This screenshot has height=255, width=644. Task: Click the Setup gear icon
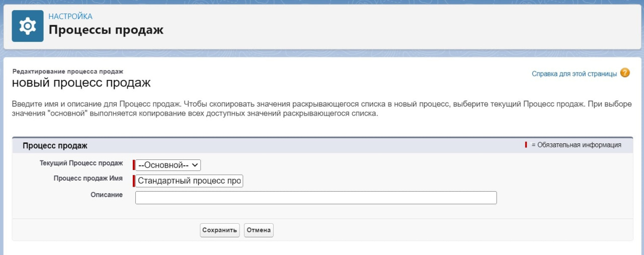point(28,26)
